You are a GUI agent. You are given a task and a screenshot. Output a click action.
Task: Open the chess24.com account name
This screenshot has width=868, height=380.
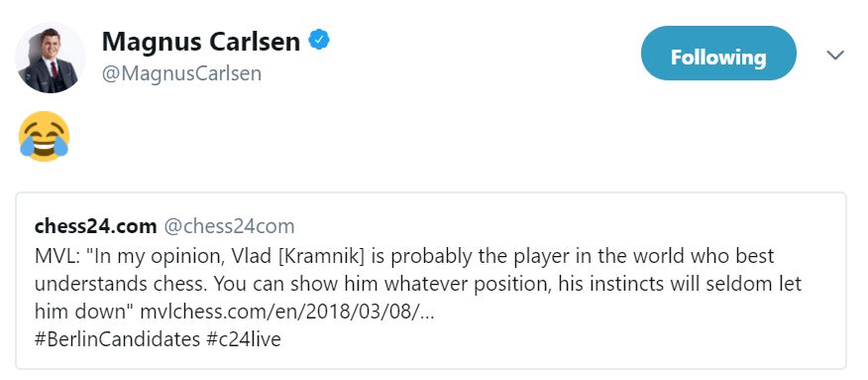pyautogui.click(x=96, y=226)
